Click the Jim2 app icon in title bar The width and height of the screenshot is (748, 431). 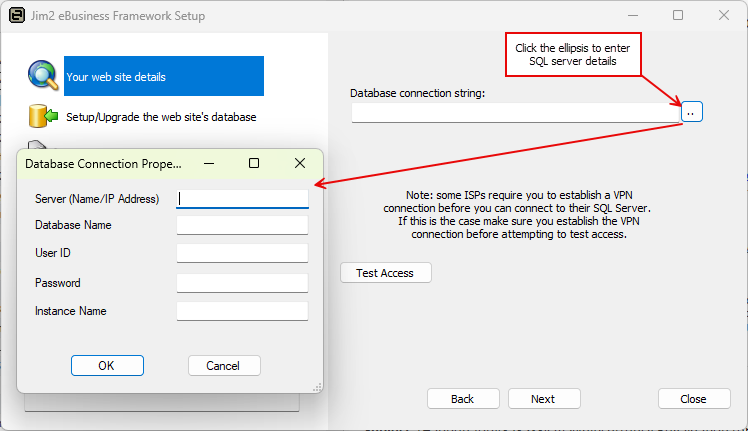17,15
